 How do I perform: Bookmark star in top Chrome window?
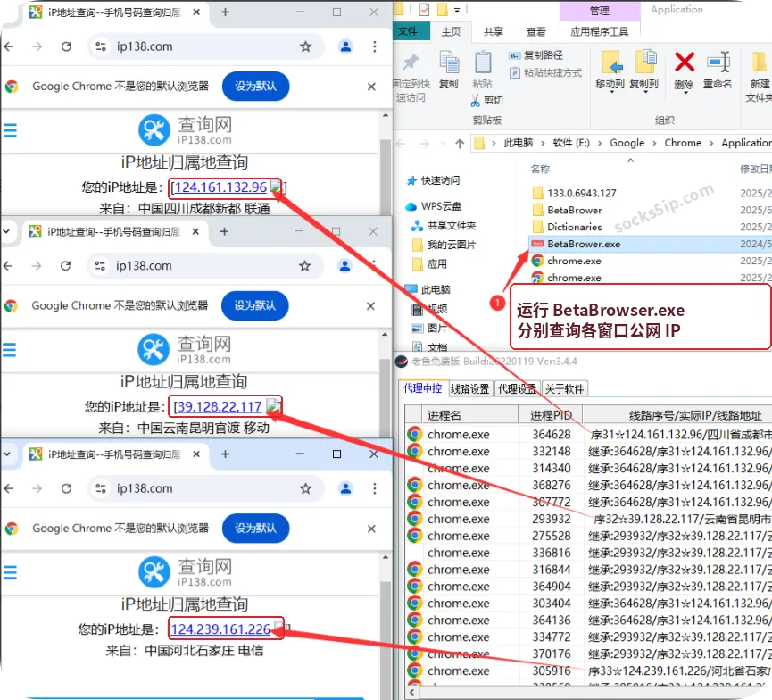point(306,46)
